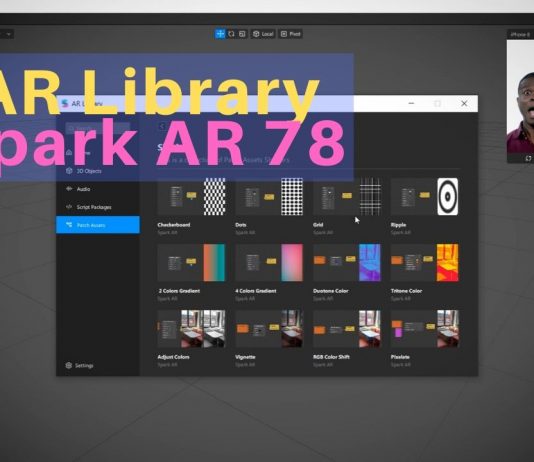The image size is (534, 462).
Task: Click the Settings gear icon
Action: coord(68,365)
